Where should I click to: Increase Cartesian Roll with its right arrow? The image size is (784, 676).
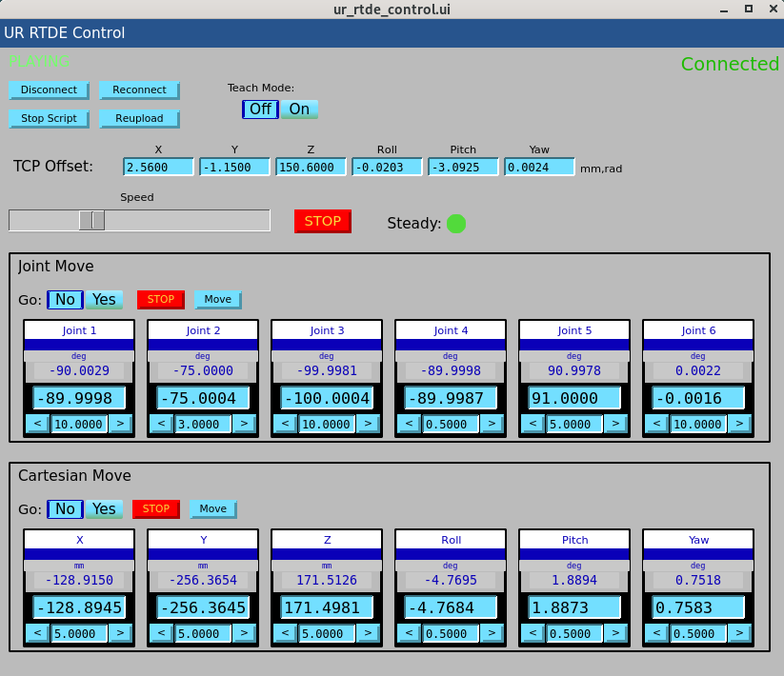[492, 633]
